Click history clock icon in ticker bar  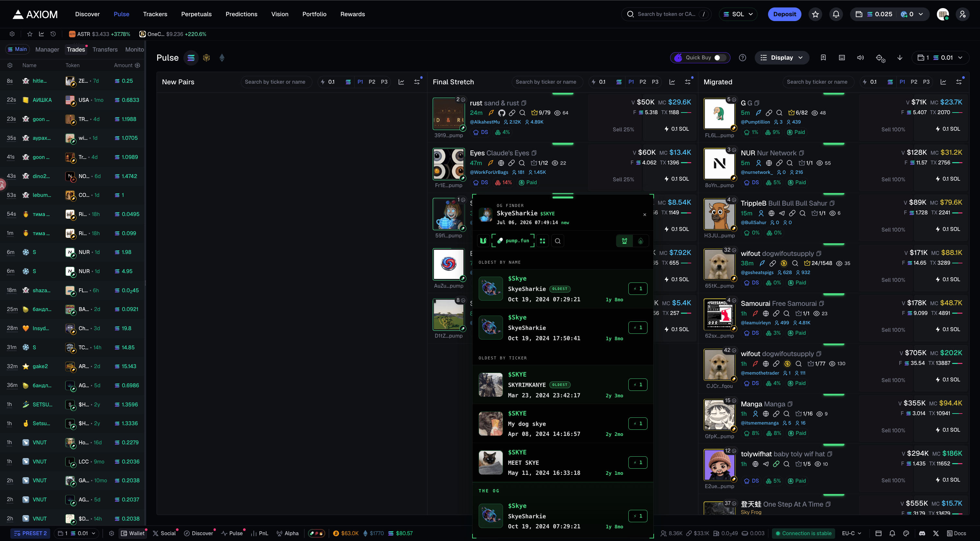tap(53, 34)
